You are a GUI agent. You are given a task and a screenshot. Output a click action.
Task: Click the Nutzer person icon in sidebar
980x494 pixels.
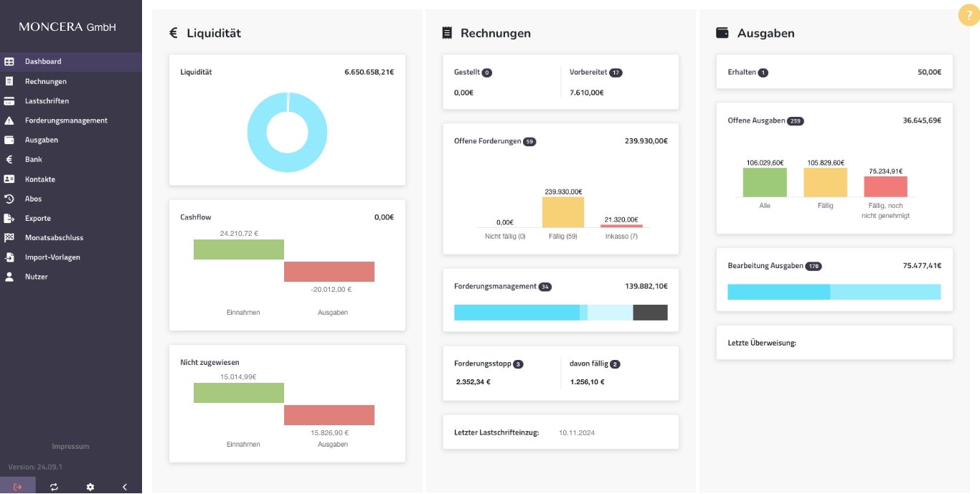tap(9, 276)
